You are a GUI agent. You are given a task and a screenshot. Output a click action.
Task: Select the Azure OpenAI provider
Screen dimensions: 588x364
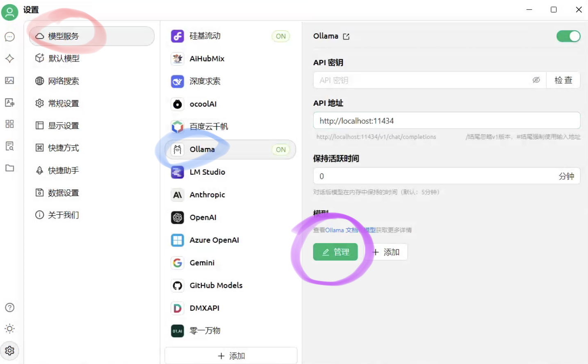point(230,240)
